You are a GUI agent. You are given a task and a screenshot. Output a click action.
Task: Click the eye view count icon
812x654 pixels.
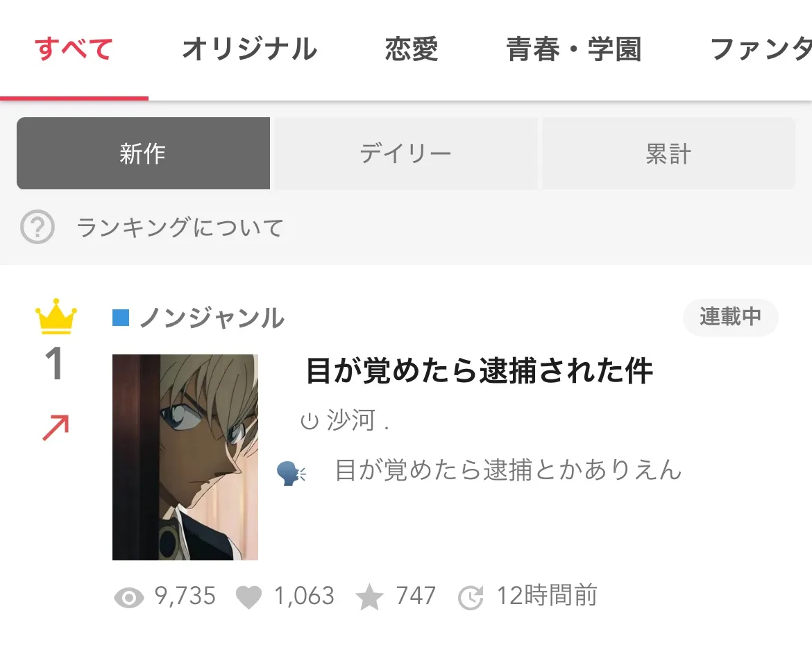(128, 598)
